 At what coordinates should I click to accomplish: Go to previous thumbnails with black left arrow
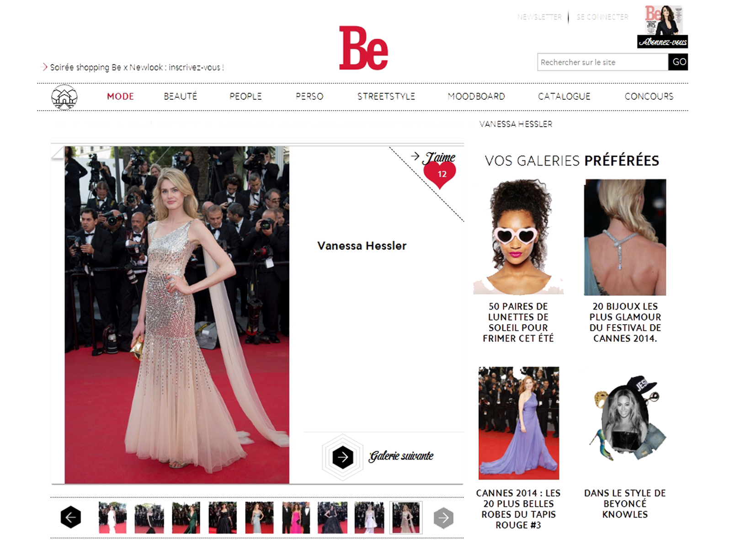[x=71, y=518]
